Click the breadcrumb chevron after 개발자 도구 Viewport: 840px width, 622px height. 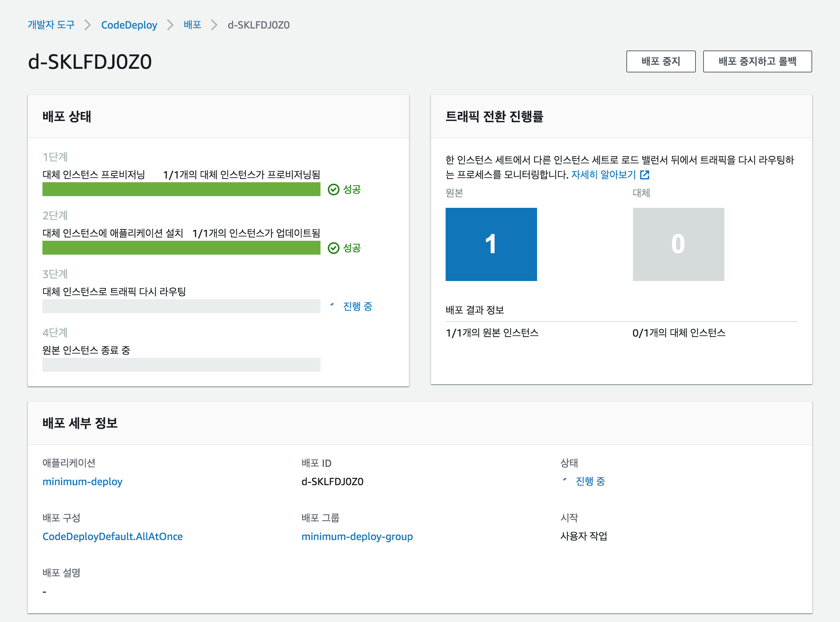(88, 25)
